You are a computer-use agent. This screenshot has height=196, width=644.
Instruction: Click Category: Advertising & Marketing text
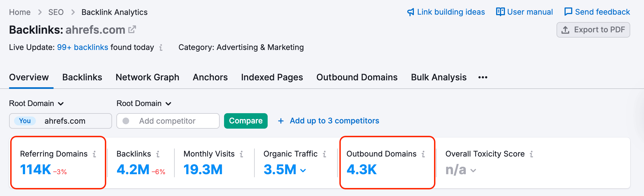coord(241,47)
